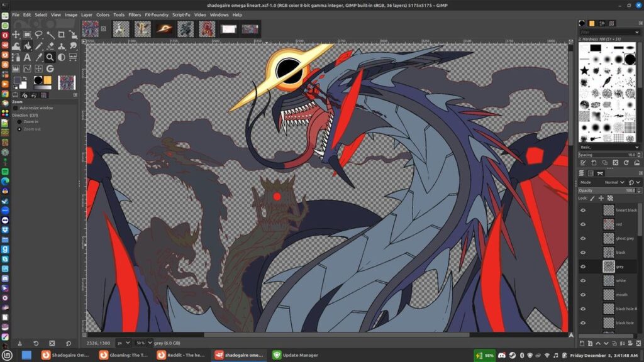Select the Fuzzy Select tool

coord(50,33)
